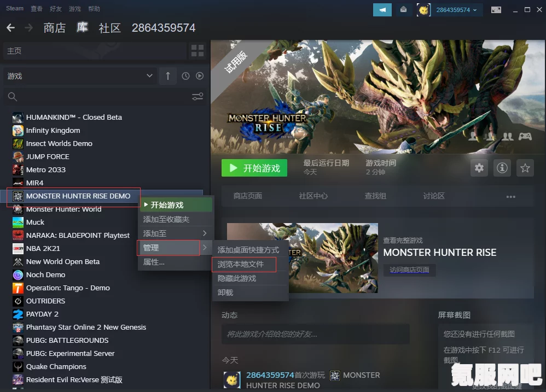The height and width of the screenshot is (392, 546).
Task: Toggle the recent activity clock filter
Action: coord(185,76)
